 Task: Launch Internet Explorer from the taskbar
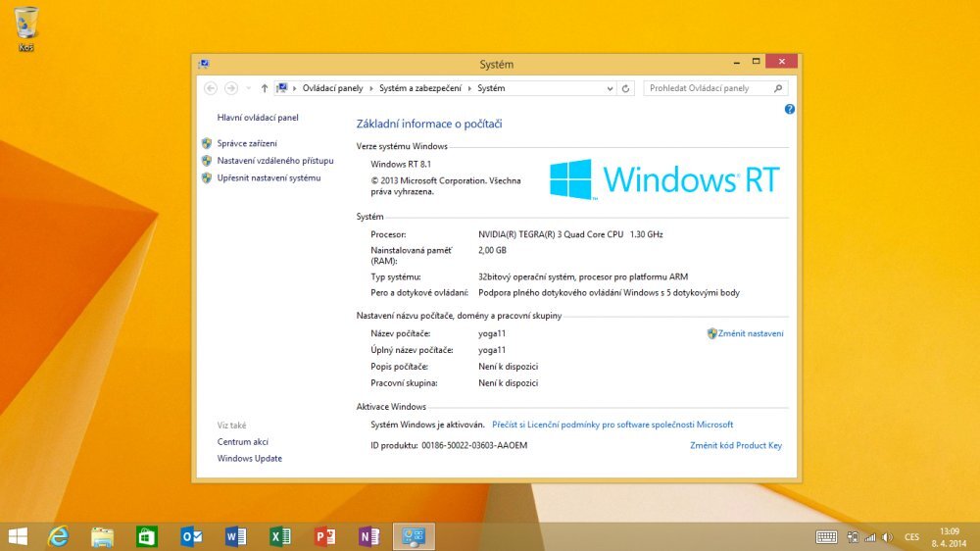point(58,536)
